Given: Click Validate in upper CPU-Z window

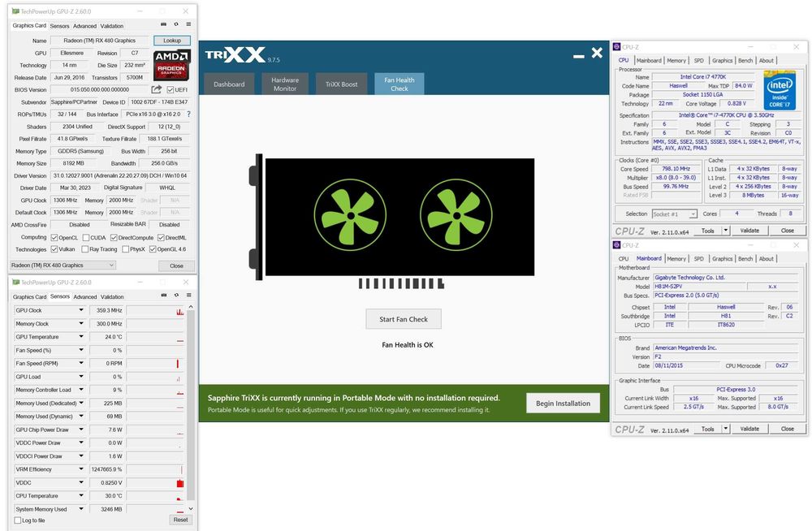Looking at the screenshot, I should (749, 231).
